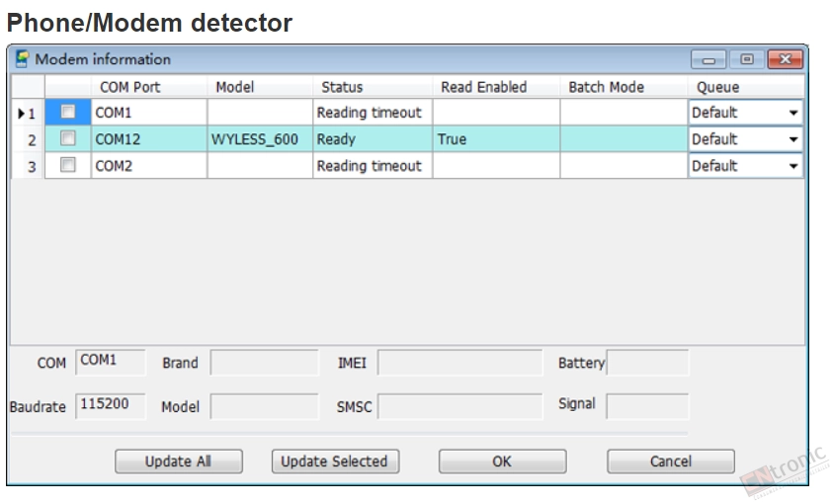The image size is (833, 504).
Task: Click the Update All button
Action: pyautogui.click(x=179, y=461)
